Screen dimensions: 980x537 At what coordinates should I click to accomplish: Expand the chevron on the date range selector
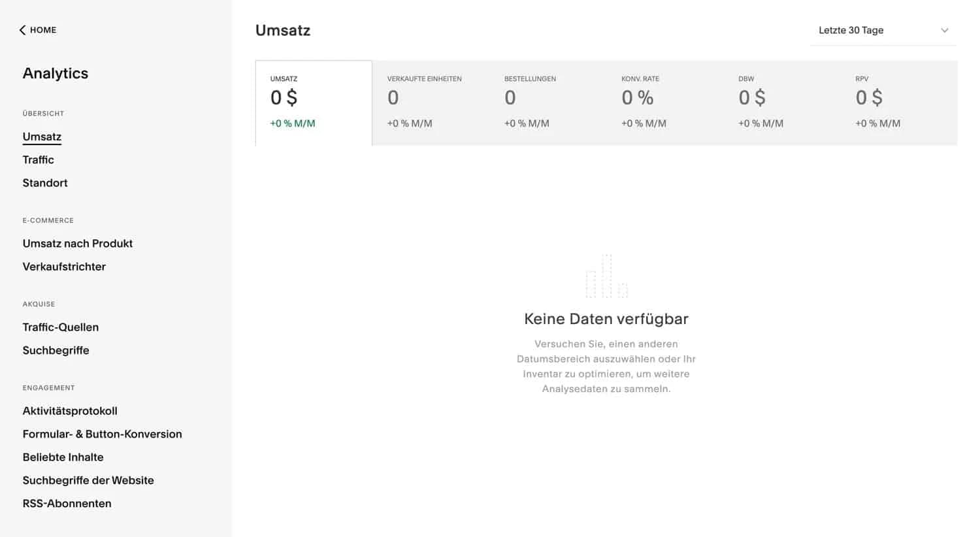(944, 30)
